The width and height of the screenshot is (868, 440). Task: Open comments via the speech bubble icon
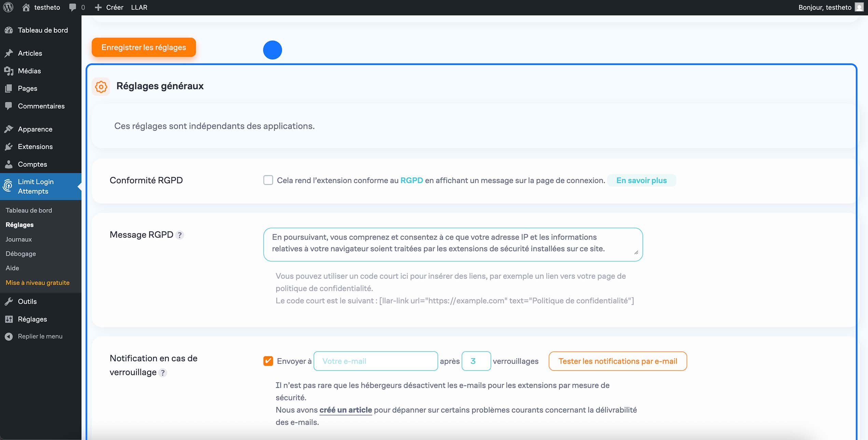pyautogui.click(x=72, y=7)
